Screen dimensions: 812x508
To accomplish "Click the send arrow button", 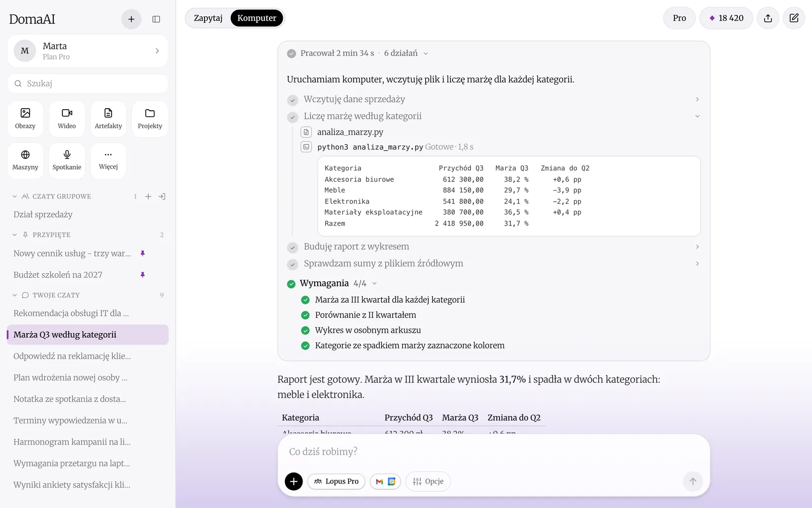I will [x=693, y=481].
